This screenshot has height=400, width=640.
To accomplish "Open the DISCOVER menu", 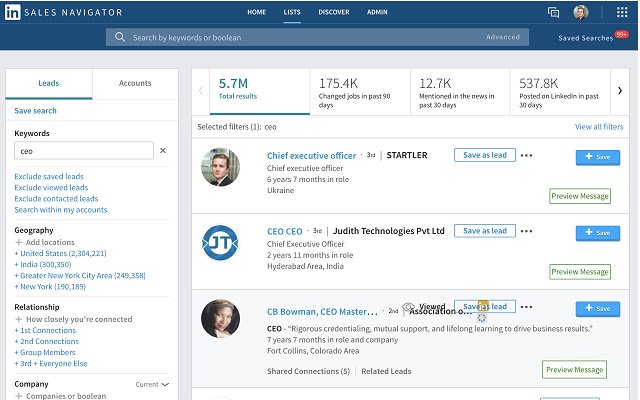I will point(334,12).
